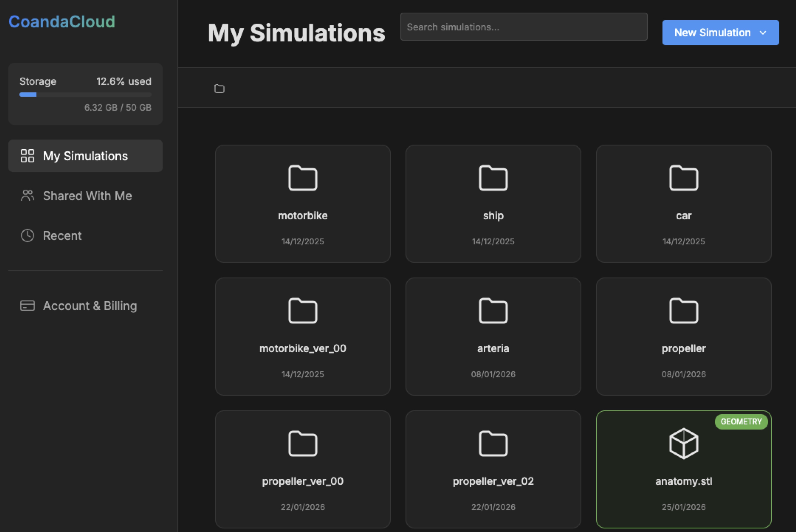Switch to the My Simulations section
Viewport: 796px width, 532px height.
click(85, 156)
